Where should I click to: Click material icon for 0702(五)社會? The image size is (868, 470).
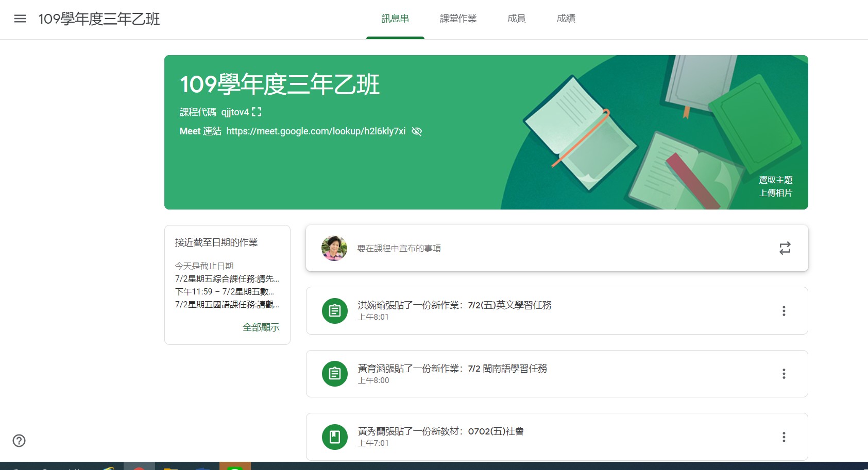point(335,437)
